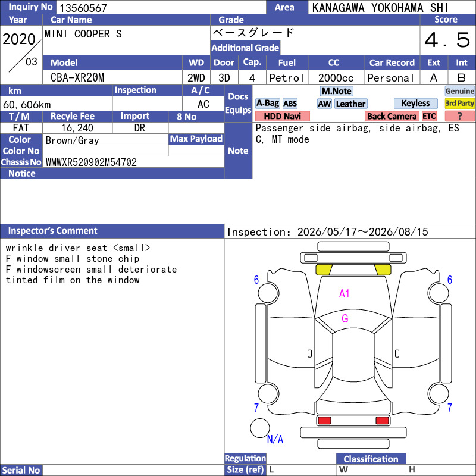Click the seating capacity value 4
The height and width of the screenshot is (476, 476).
(x=252, y=78)
